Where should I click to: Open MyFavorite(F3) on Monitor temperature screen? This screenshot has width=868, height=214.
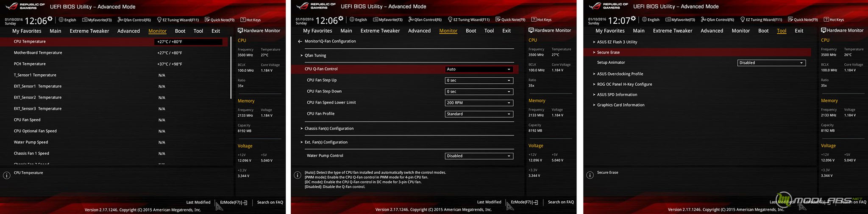coord(97,20)
